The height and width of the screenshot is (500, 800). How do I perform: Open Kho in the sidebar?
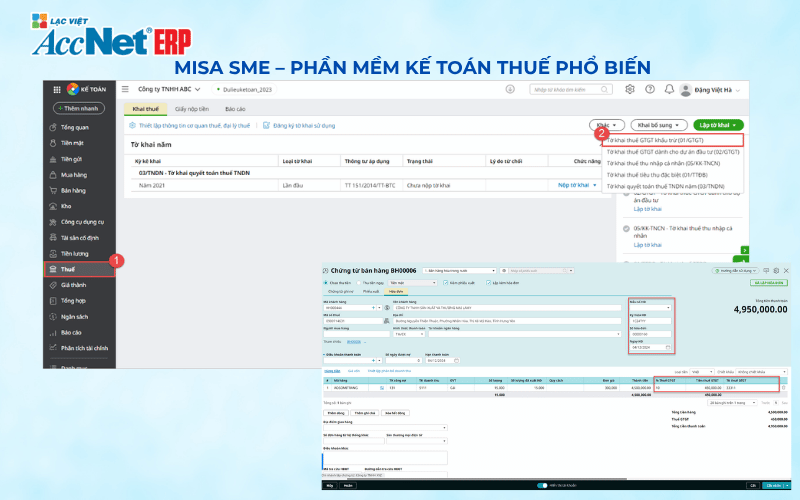tap(60, 207)
